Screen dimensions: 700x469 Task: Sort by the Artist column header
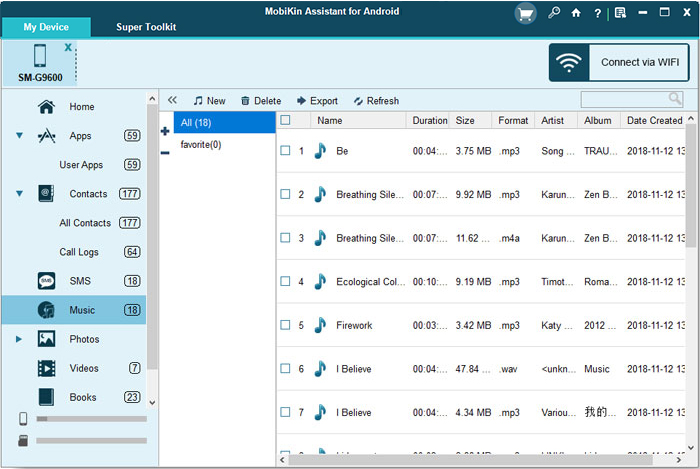tap(556, 120)
